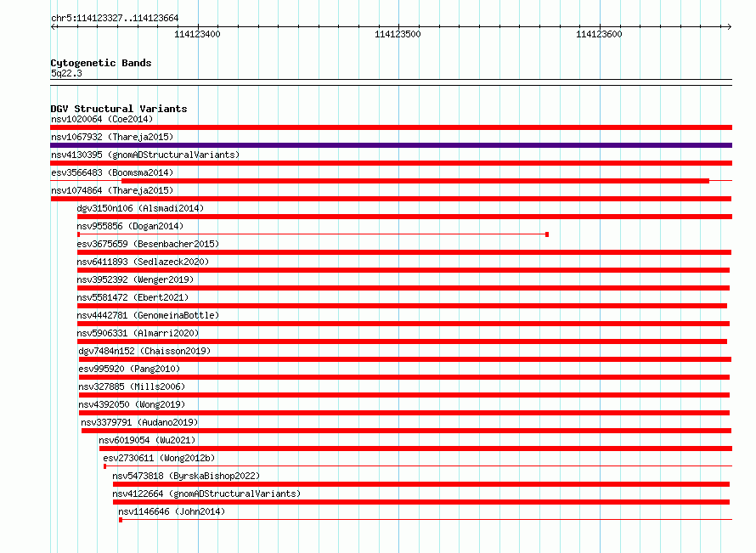This screenshot has width=756, height=553.
Task: Click nsv3952392 (Wenger2019) label
Action: click(135, 279)
